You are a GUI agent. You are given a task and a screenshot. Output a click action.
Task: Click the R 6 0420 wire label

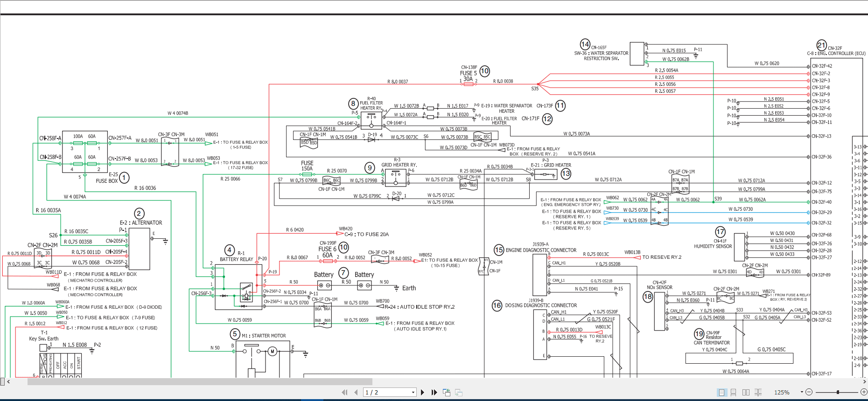295,230
